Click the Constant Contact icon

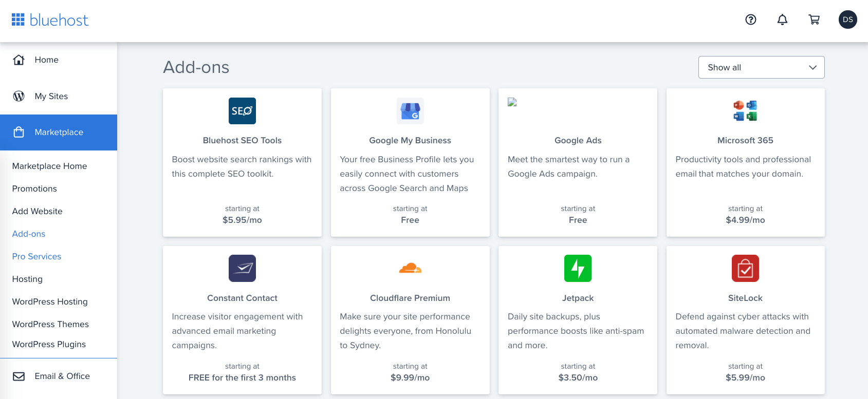point(242,269)
